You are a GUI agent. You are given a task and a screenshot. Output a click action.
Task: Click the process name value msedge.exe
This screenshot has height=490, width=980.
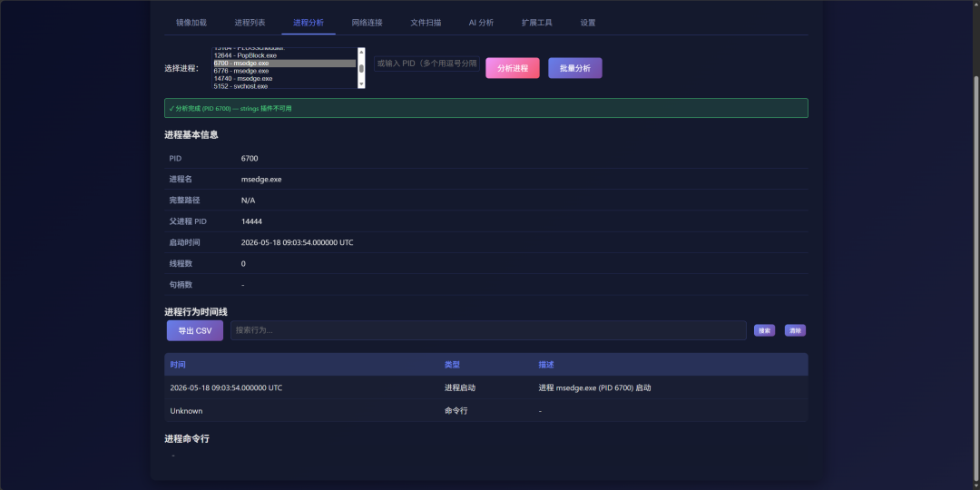click(x=261, y=180)
